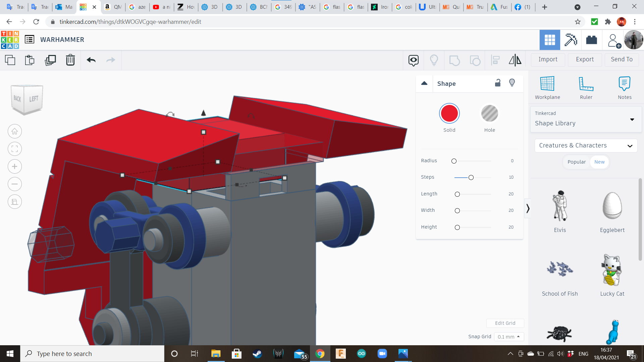
Task: Switch to the New tab
Action: (599, 162)
